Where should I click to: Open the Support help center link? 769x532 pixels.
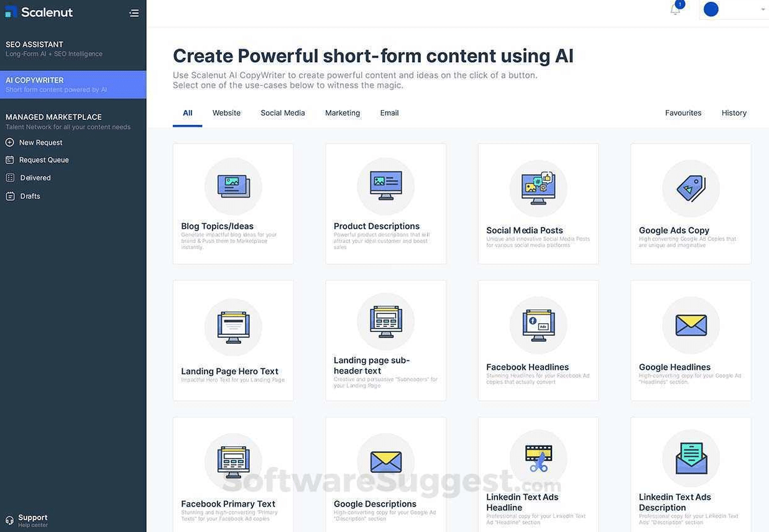pyautogui.click(x=33, y=521)
